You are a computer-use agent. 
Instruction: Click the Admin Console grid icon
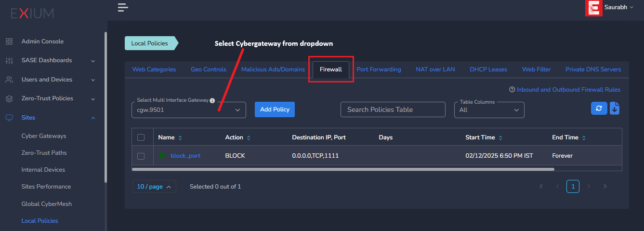[9, 41]
